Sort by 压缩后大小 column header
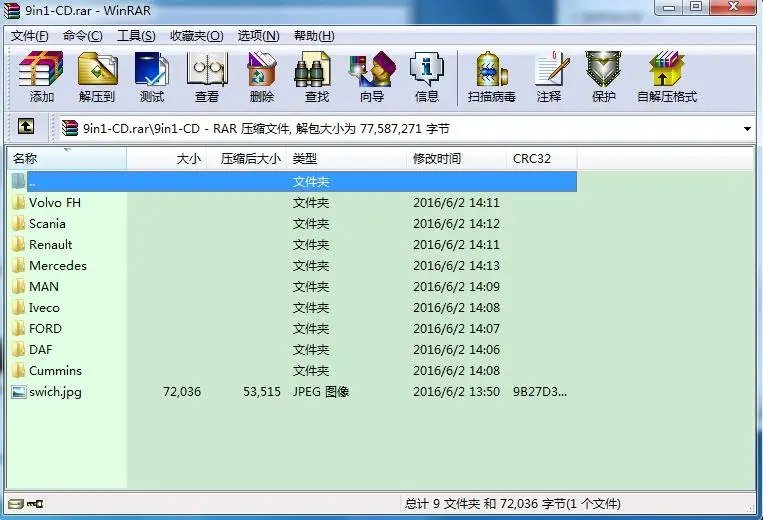The width and height of the screenshot is (763, 520). [x=247, y=159]
